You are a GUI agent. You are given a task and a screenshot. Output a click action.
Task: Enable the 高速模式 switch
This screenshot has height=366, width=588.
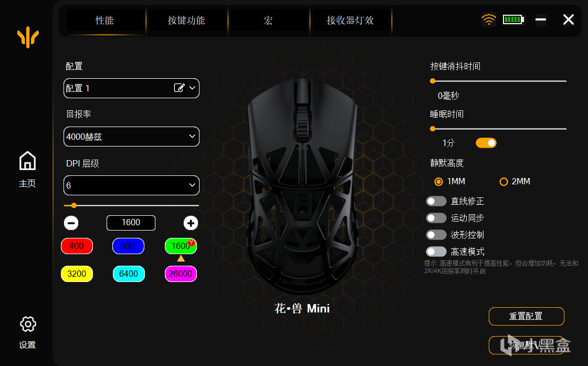click(436, 252)
